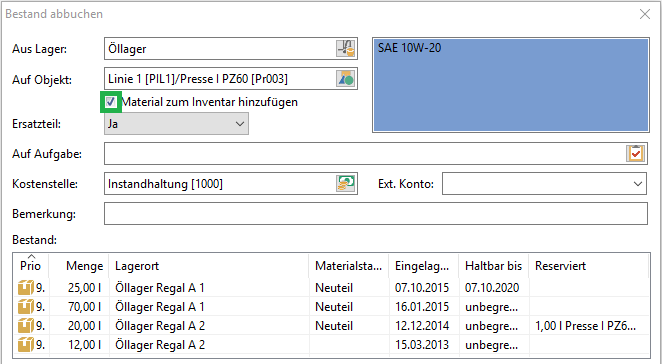662x364 pixels.
Task: Open the Ersatzteil dropdown showing Ja
Action: [x=176, y=124]
